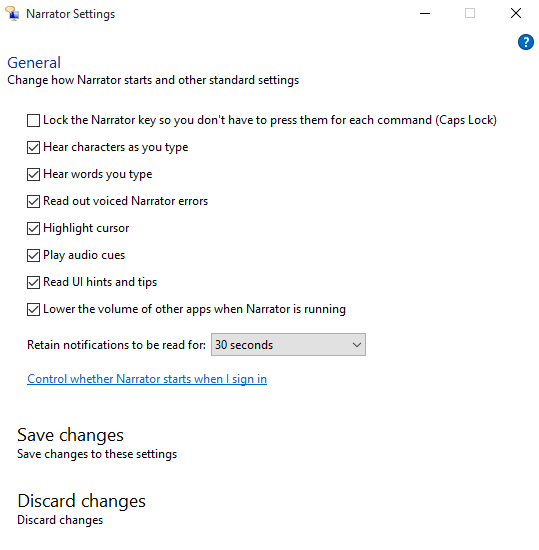The height and width of the screenshot is (550, 539).
Task: Disable Read out voiced Narrator errors
Action: pos(33,201)
